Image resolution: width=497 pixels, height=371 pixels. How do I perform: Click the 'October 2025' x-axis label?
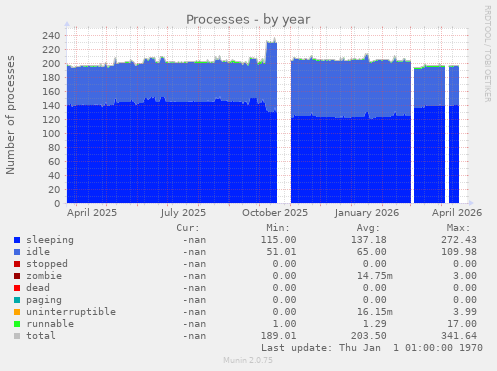(x=275, y=213)
